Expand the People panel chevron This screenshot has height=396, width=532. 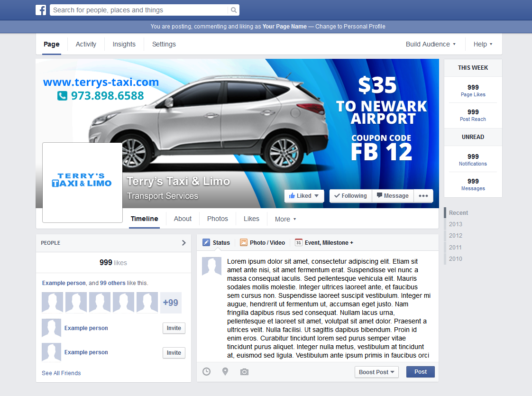click(183, 242)
